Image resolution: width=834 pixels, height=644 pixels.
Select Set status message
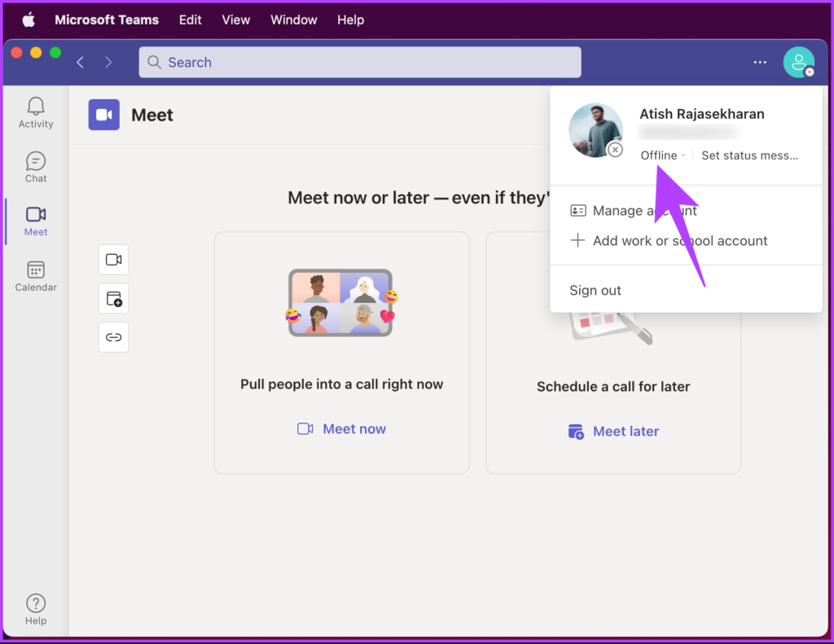point(748,155)
